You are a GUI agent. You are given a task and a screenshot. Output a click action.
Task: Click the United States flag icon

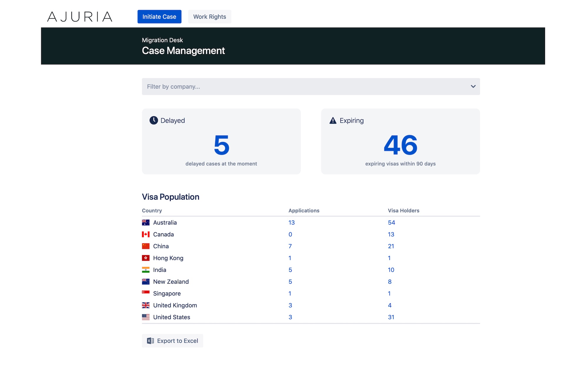tap(146, 317)
